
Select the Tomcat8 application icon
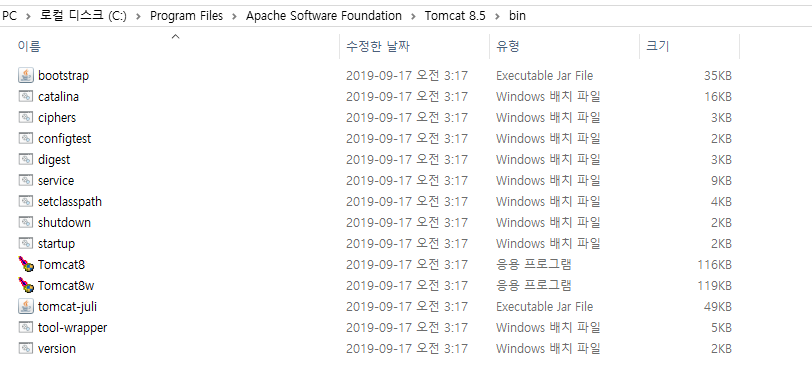(x=26, y=264)
